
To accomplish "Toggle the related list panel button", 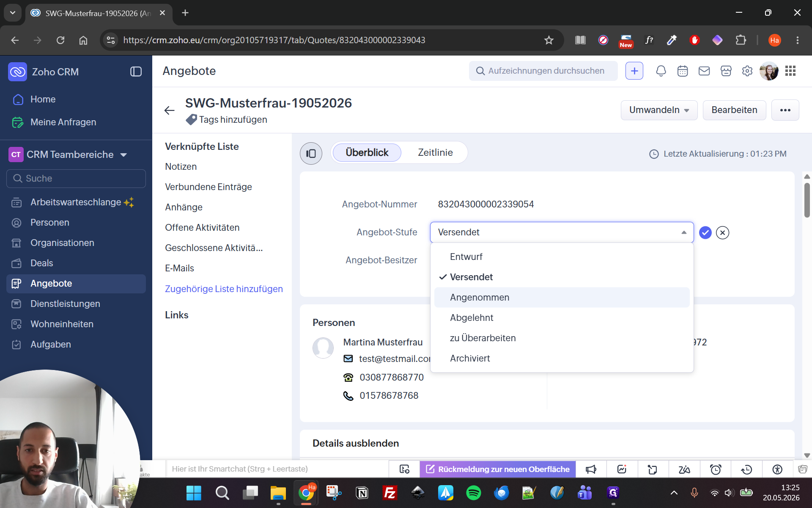I will pos(311,153).
